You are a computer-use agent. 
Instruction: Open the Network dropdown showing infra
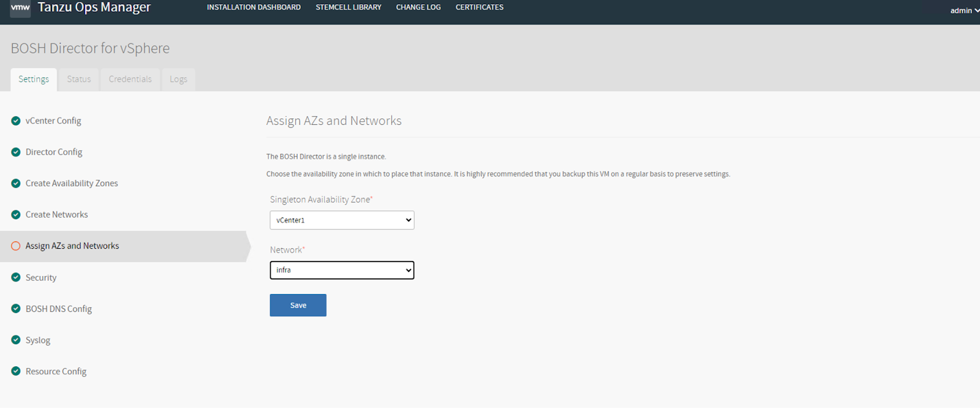(342, 270)
